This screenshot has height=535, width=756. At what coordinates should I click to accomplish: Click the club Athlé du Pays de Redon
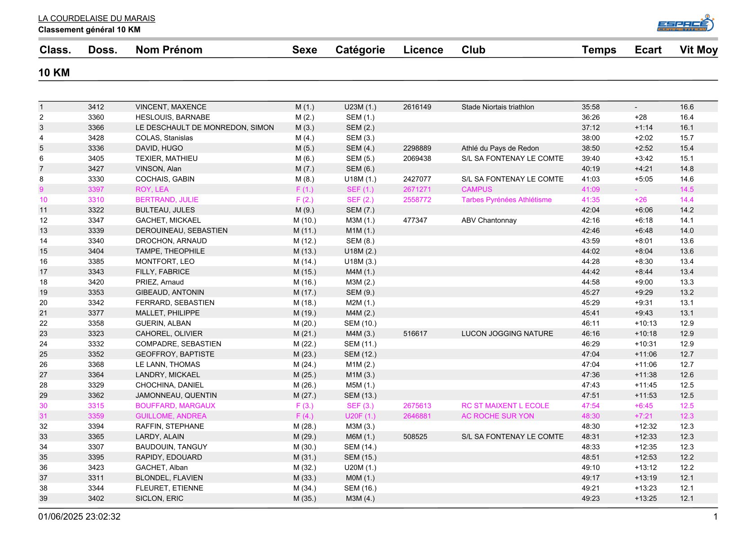coord(500,148)
